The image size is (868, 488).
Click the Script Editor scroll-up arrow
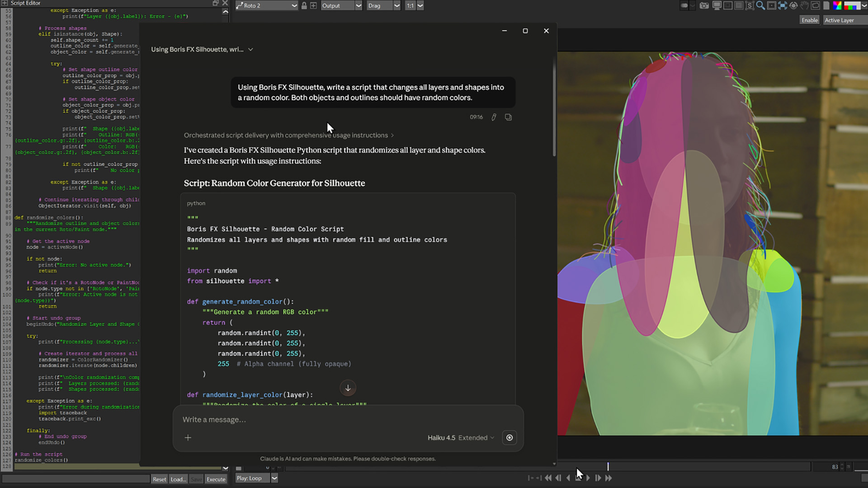click(225, 12)
